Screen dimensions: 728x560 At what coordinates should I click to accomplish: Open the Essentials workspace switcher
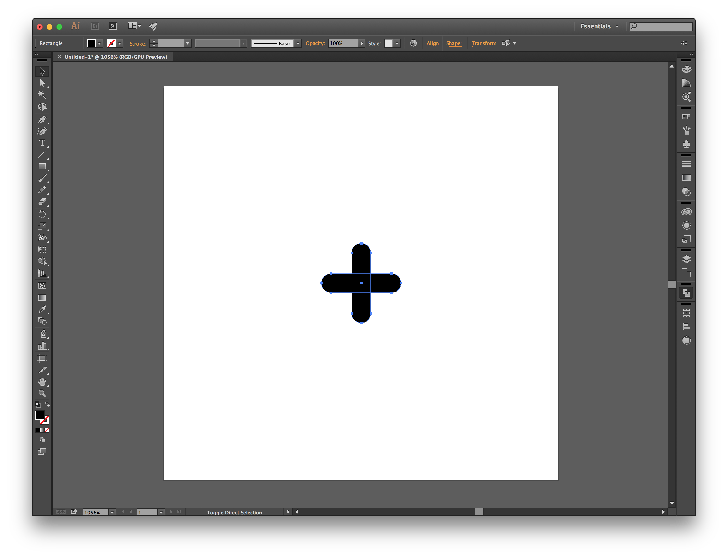click(x=599, y=26)
